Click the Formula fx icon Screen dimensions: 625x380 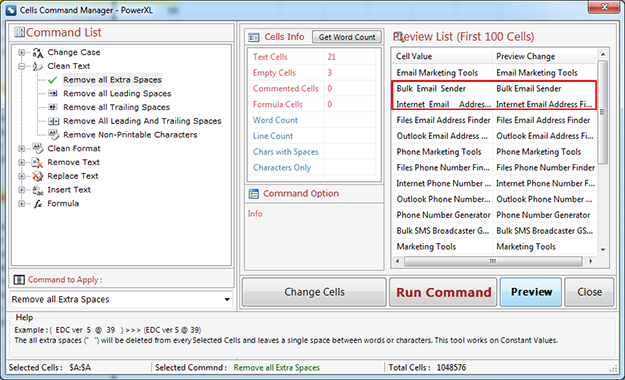tap(37, 204)
